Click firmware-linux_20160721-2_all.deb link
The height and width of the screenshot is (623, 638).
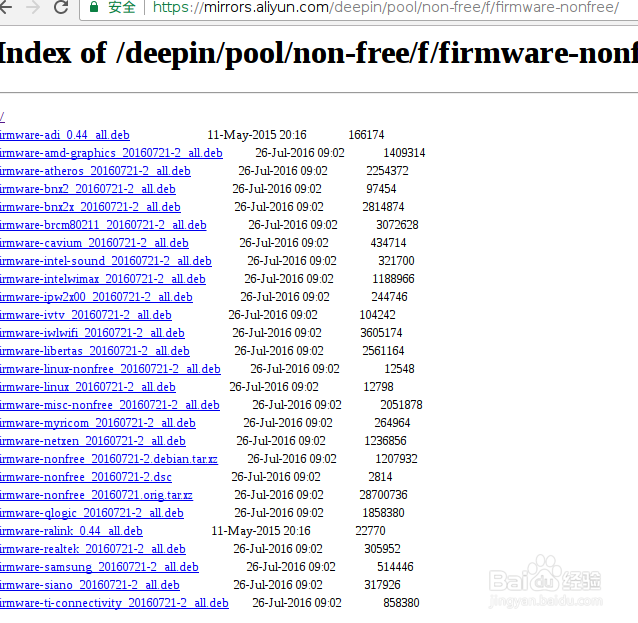[88, 387]
